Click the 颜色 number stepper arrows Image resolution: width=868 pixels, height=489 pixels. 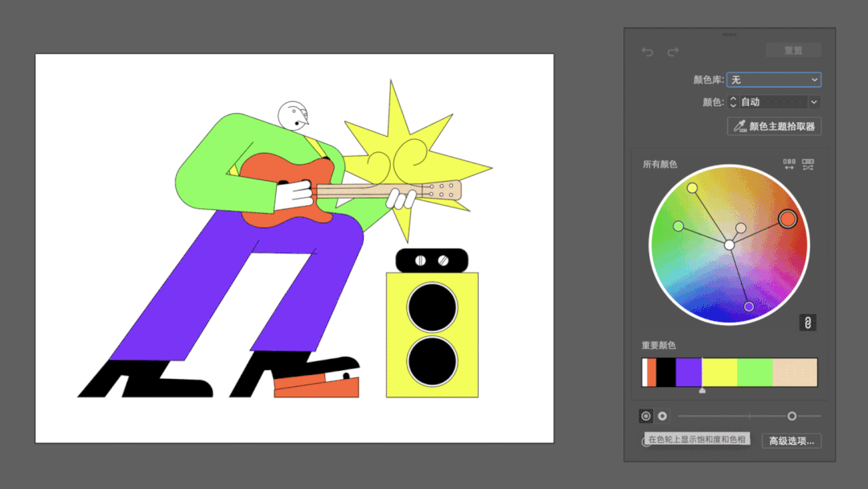pyautogui.click(x=733, y=102)
